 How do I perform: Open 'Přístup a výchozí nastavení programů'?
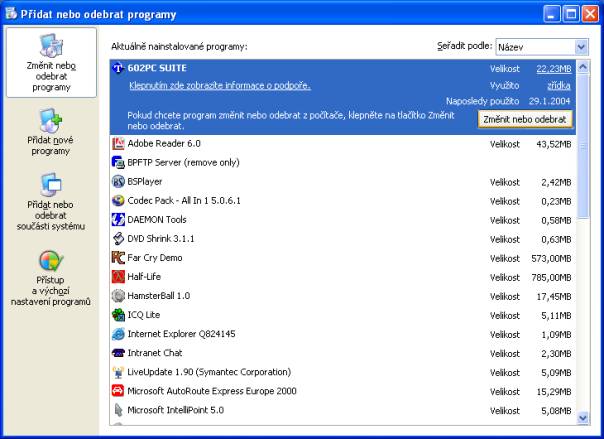coord(50,278)
